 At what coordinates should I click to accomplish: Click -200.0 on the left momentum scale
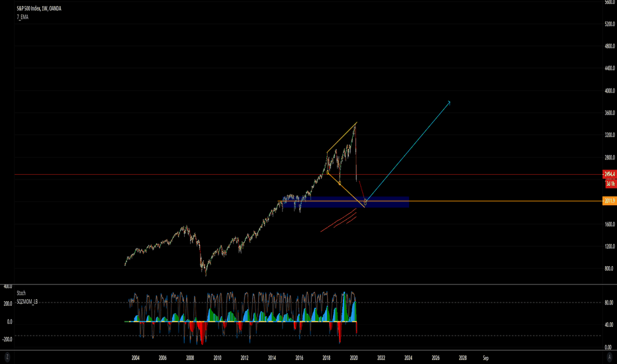click(x=7, y=340)
